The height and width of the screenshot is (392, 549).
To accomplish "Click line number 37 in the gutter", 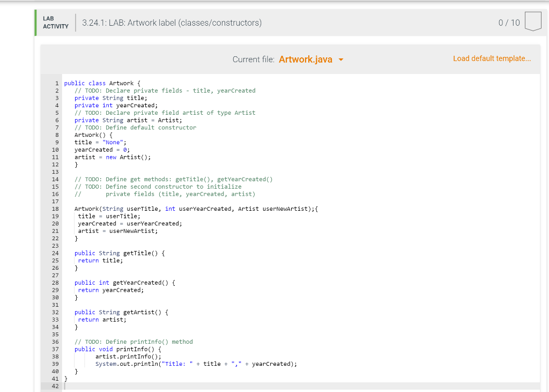I will click(55, 349).
